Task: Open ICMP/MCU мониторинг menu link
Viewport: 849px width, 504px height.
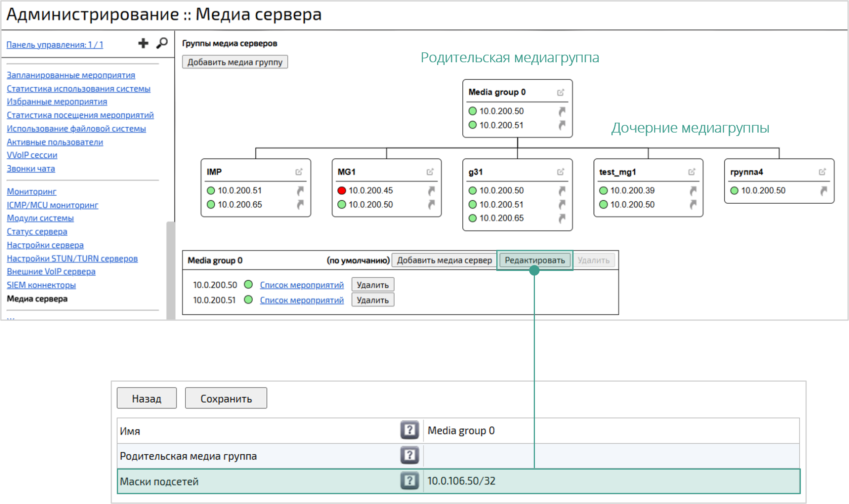Action: click(x=52, y=205)
